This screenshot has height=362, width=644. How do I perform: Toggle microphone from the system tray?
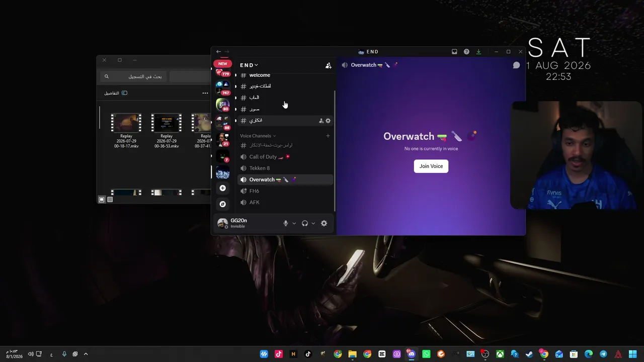(64, 354)
